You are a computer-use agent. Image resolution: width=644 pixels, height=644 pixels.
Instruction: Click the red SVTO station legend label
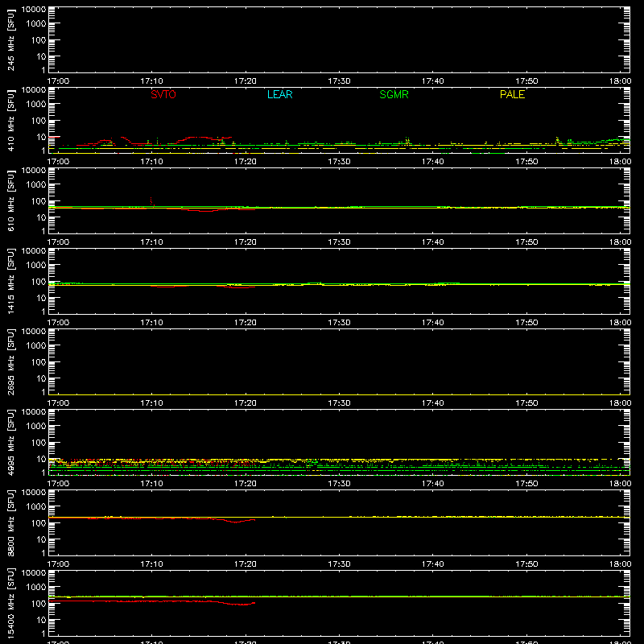[163, 94]
